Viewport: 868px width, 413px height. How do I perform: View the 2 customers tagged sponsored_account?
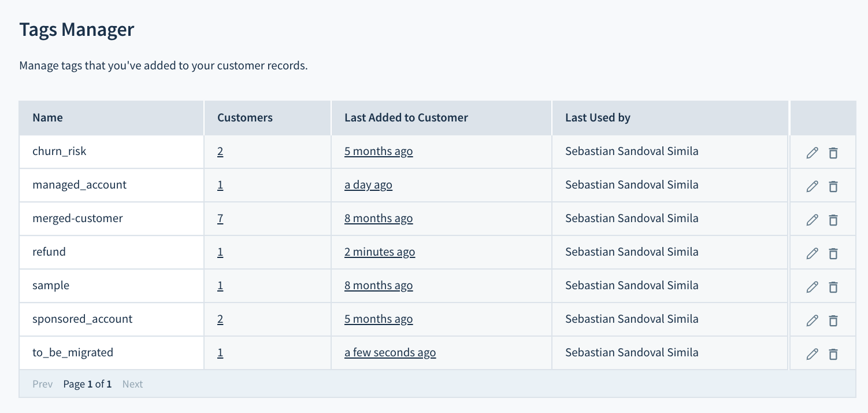pyautogui.click(x=220, y=319)
